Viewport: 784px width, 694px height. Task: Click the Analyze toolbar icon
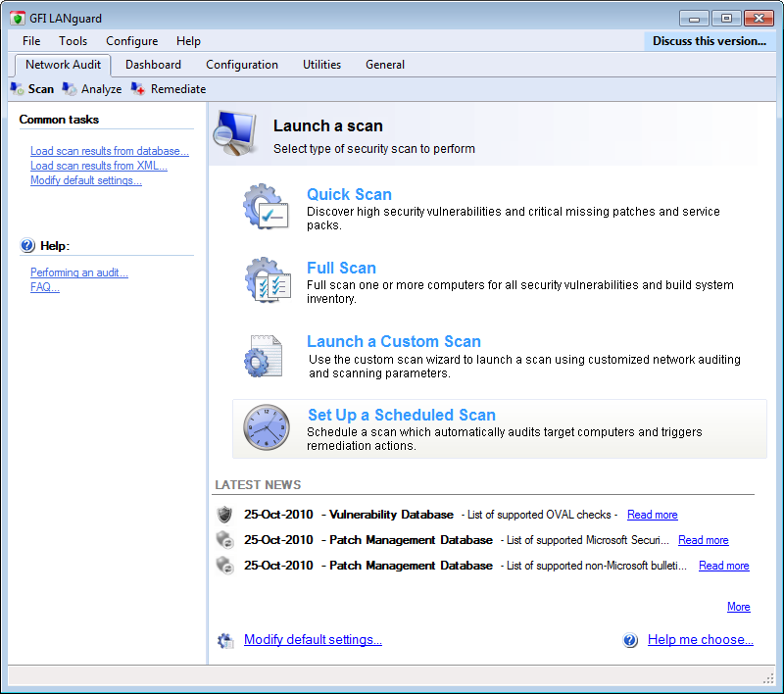[x=70, y=89]
